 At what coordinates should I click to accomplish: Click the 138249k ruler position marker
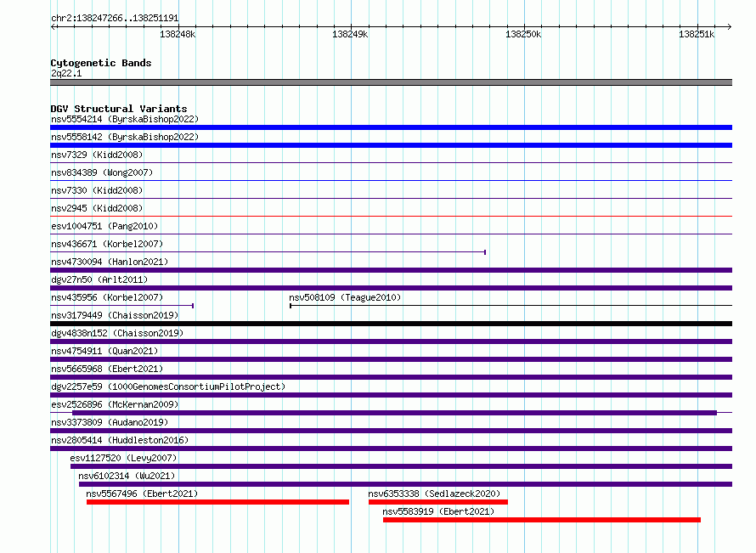pos(350,34)
